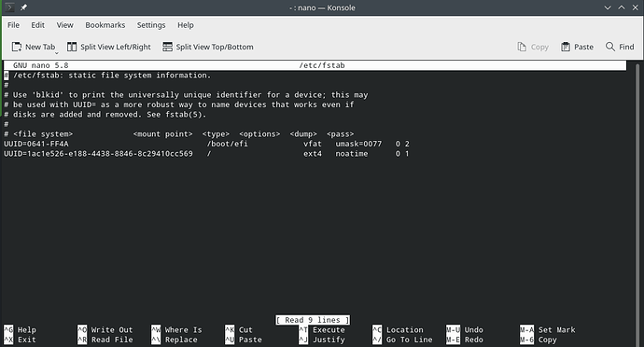Image resolution: width=644 pixels, height=347 pixels.
Task: Click the ^T Execute shortcut label
Action: click(x=322, y=330)
